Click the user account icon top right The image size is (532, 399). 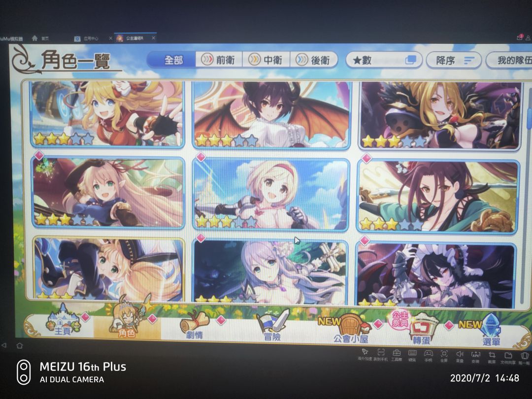coord(528,38)
